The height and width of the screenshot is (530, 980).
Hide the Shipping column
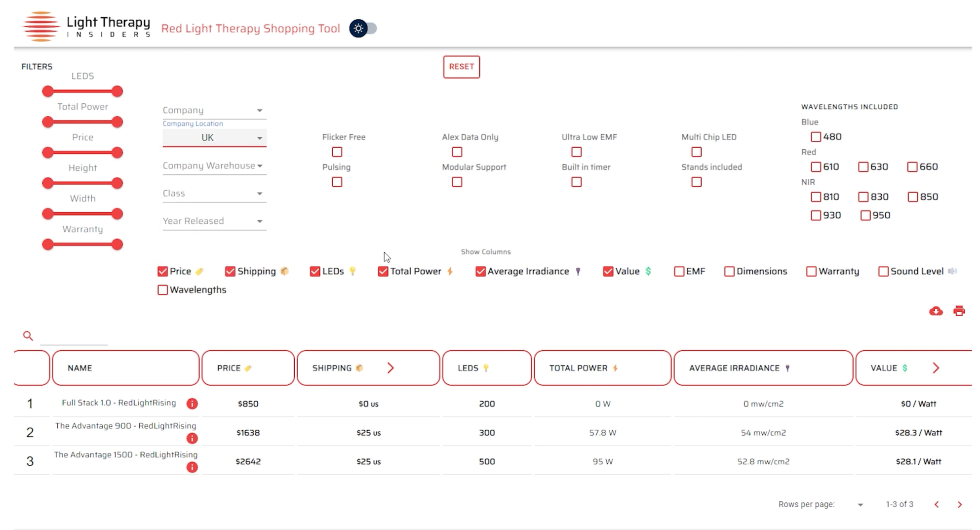(x=230, y=272)
